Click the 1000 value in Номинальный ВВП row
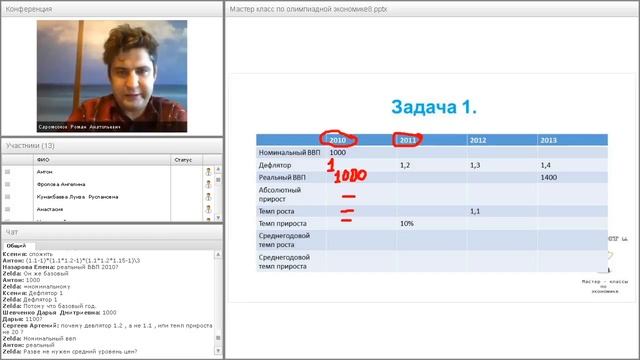Screen dimensions: 640x360 click(338, 153)
